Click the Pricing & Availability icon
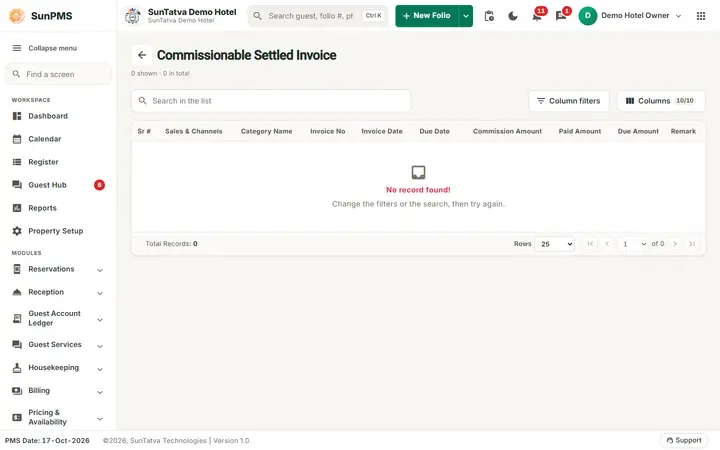 pos(17,417)
